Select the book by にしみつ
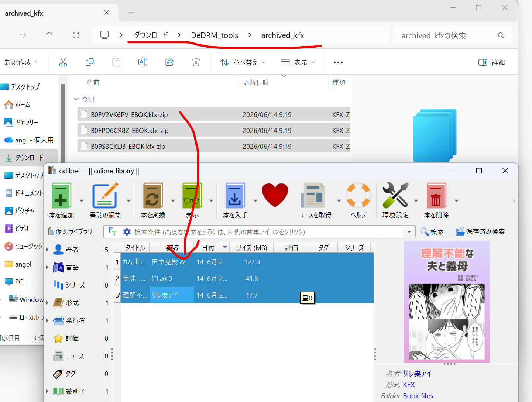The height and width of the screenshot is (402, 532). pos(247,278)
